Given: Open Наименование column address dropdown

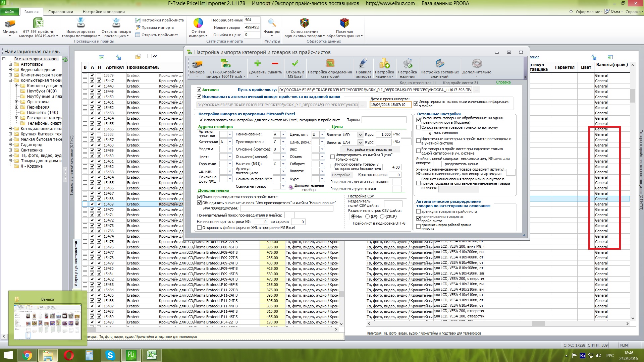Looking at the screenshot, I should click(283, 134).
